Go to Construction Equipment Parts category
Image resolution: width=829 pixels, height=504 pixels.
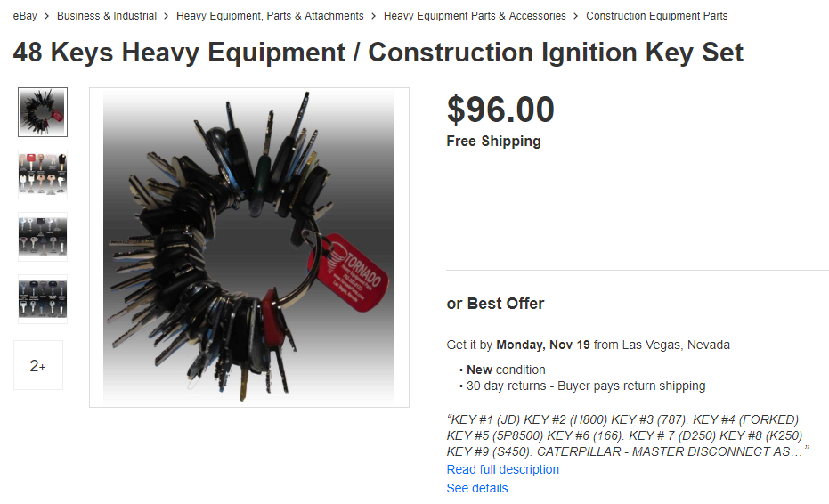656,16
